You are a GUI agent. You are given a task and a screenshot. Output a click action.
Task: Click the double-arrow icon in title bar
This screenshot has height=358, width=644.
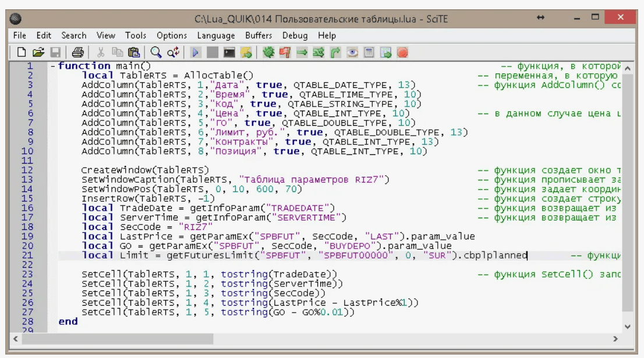(540, 17)
